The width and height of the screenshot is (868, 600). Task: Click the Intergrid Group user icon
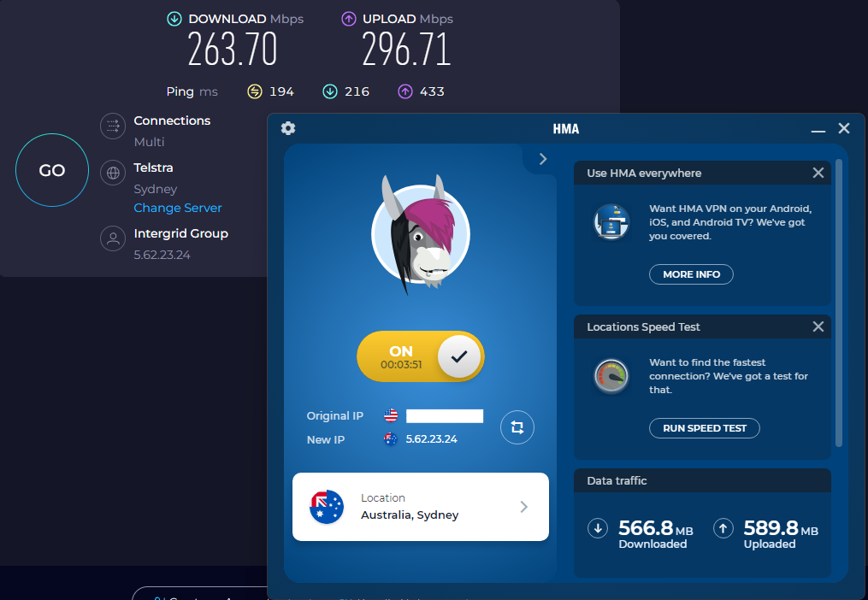point(113,238)
